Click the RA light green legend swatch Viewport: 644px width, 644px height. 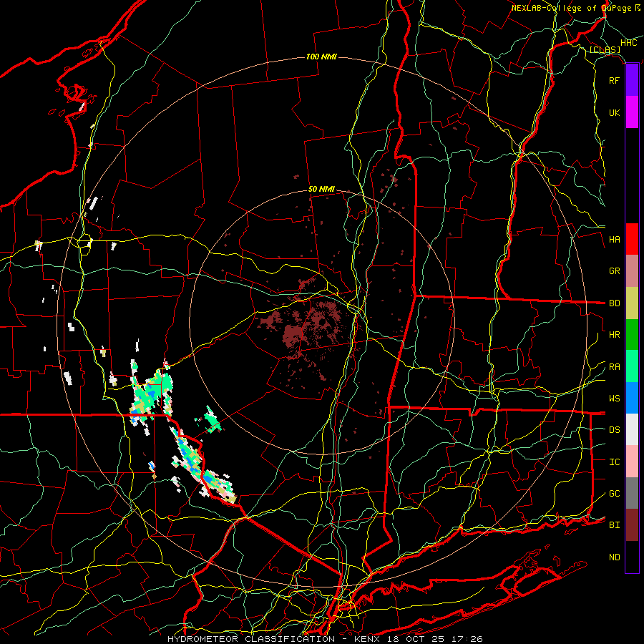tap(632, 366)
